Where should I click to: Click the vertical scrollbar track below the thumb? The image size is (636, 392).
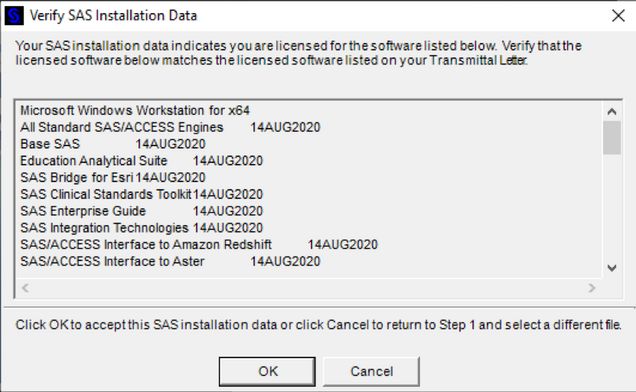pyautogui.click(x=612, y=207)
